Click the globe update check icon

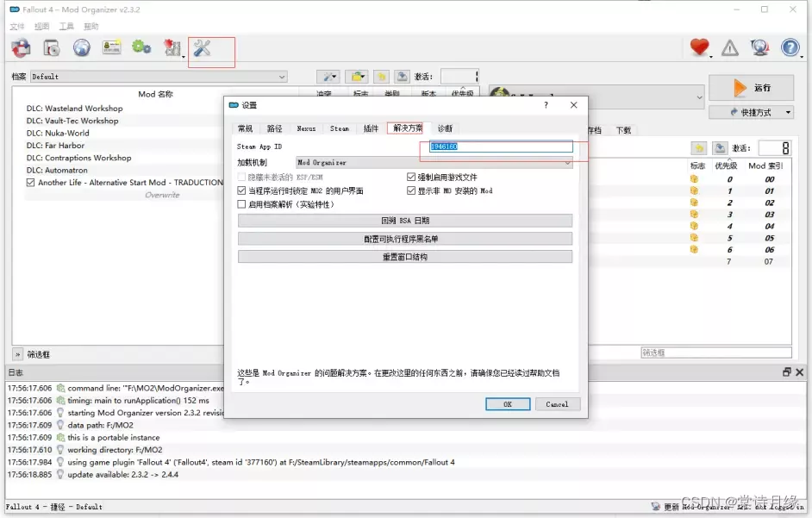(x=759, y=47)
